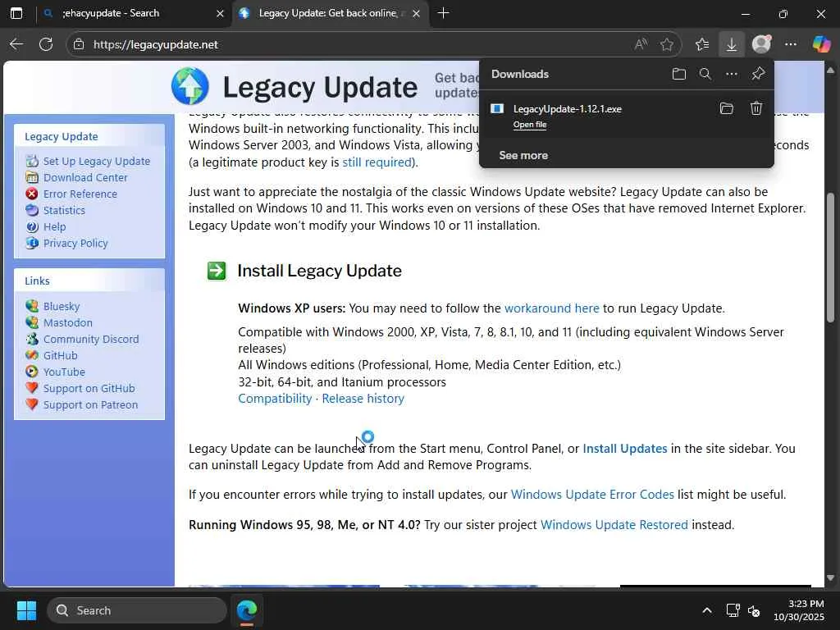Launch Copilot sidebar icon

pos(821,44)
